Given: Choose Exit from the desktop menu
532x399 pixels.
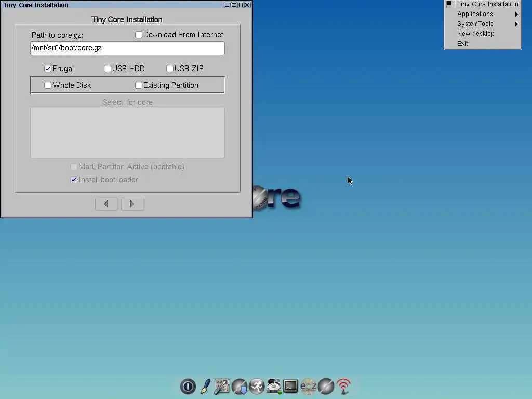Looking at the screenshot, I should tap(462, 44).
